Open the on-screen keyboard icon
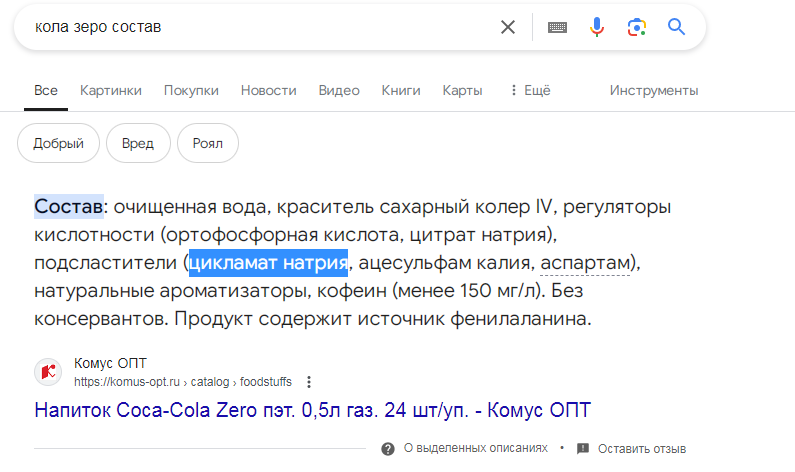The height and width of the screenshot is (472, 795). coord(557,27)
